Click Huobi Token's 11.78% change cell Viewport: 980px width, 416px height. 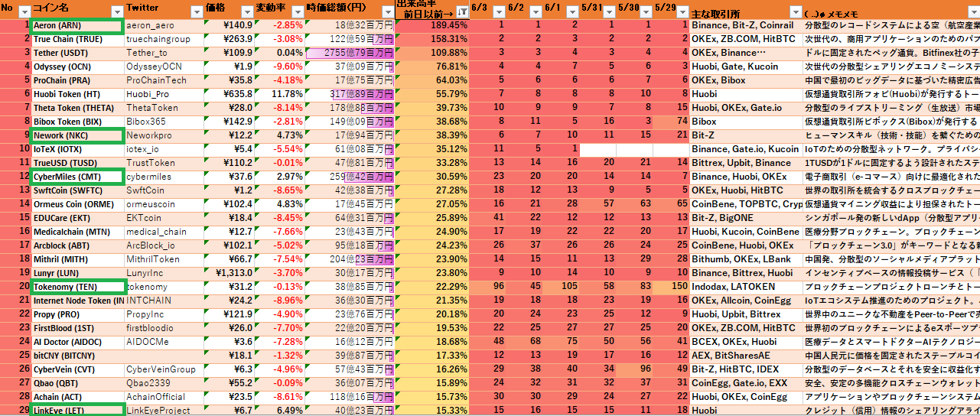click(x=278, y=94)
